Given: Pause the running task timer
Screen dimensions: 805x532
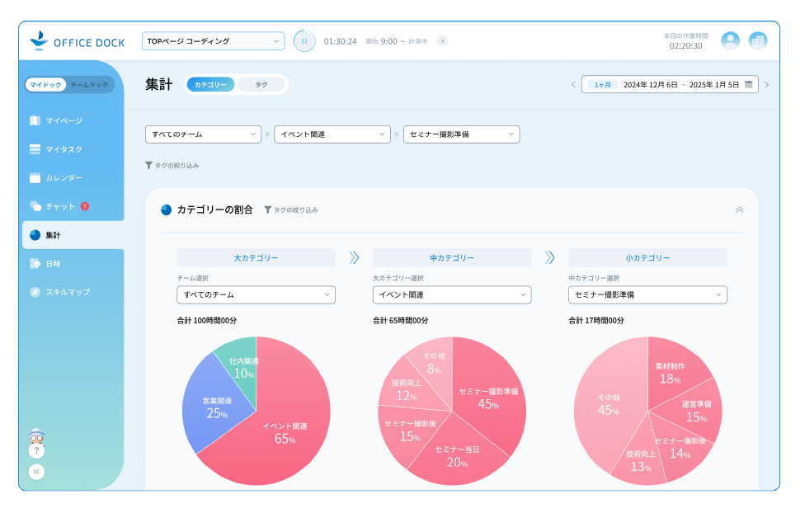Looking at the screenshot, I should point(304,40).
